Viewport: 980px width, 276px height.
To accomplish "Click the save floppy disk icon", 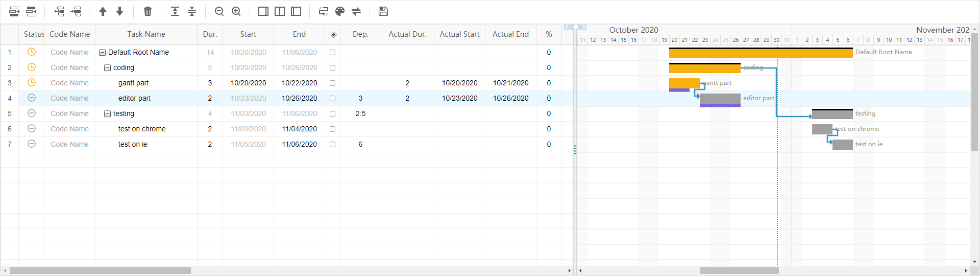I will (383, 11).
